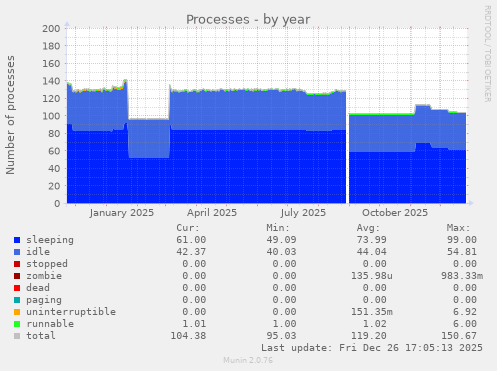
Task: Click the 'zombie' legend label
Action: (44, 276)
